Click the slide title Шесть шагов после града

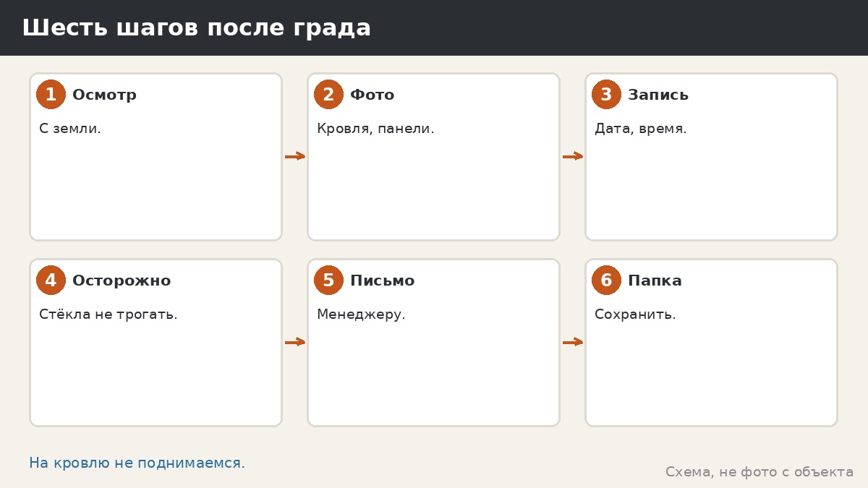coord(196,28)
